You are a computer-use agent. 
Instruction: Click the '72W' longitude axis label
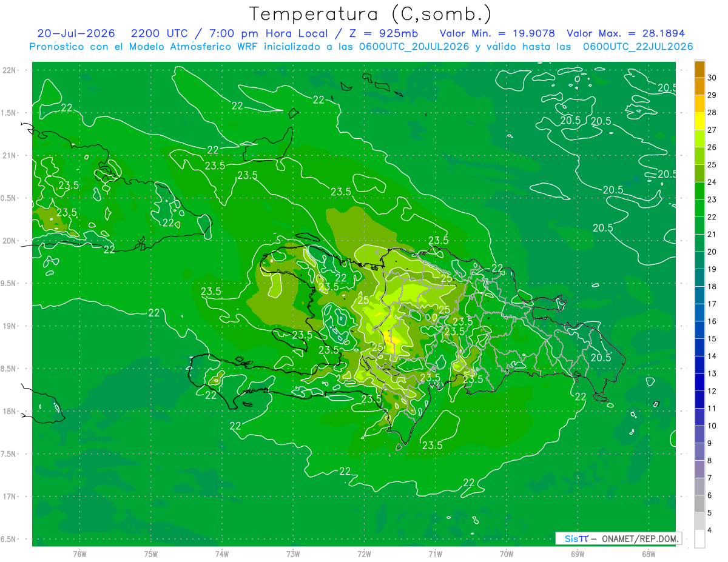click(x=364, y=554)
